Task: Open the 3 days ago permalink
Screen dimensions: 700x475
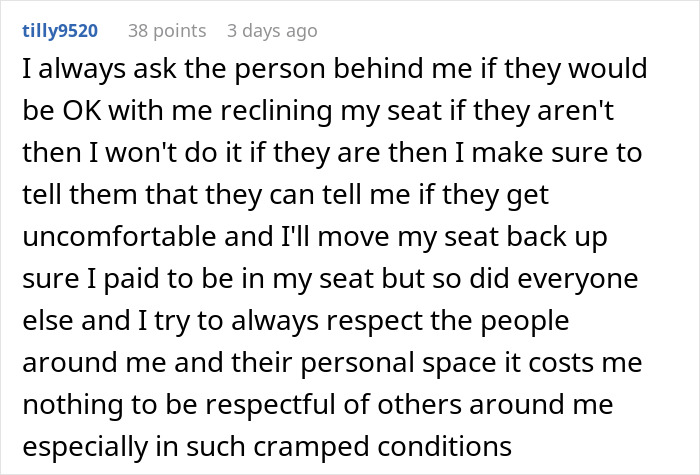Action: point(272,31)
